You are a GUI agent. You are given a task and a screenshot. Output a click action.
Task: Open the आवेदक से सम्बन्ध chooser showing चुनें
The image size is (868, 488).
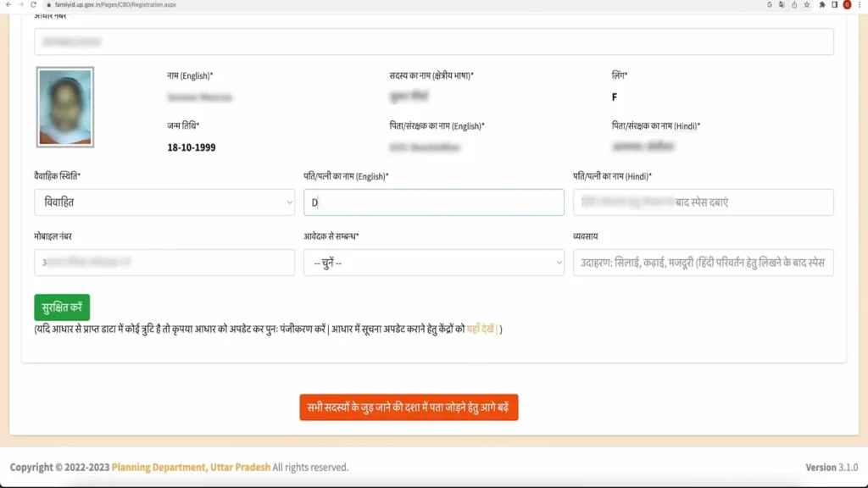click(433, 263)
